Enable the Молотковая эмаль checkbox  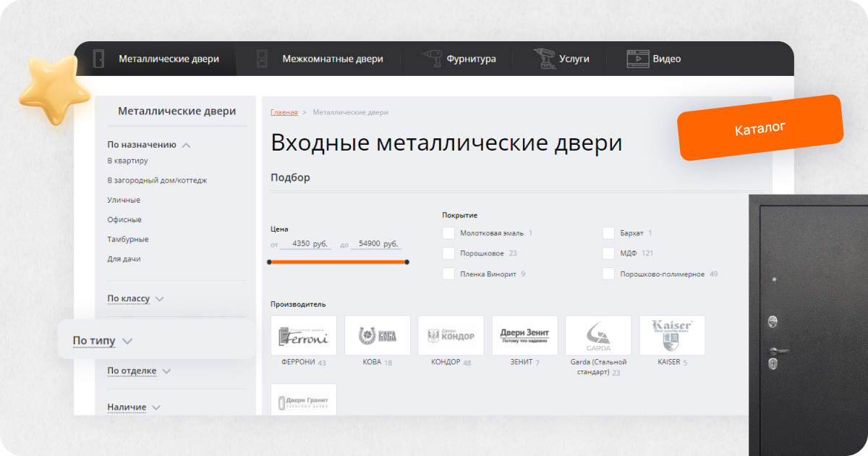coord(448,233)
